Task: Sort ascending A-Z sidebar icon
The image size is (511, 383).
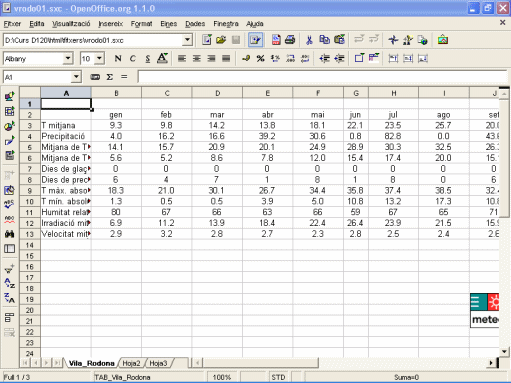Action: click(x=10, y=283)
